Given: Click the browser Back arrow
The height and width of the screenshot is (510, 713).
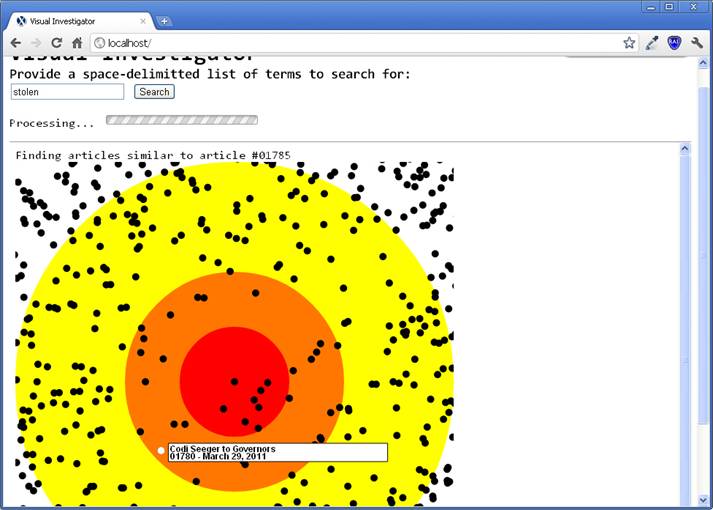Looking at the screenshot, I should (15, 43).
